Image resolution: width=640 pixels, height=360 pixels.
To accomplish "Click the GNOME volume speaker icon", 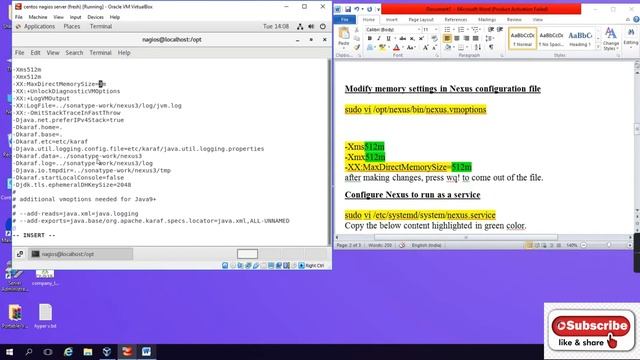I will (311, 27).
